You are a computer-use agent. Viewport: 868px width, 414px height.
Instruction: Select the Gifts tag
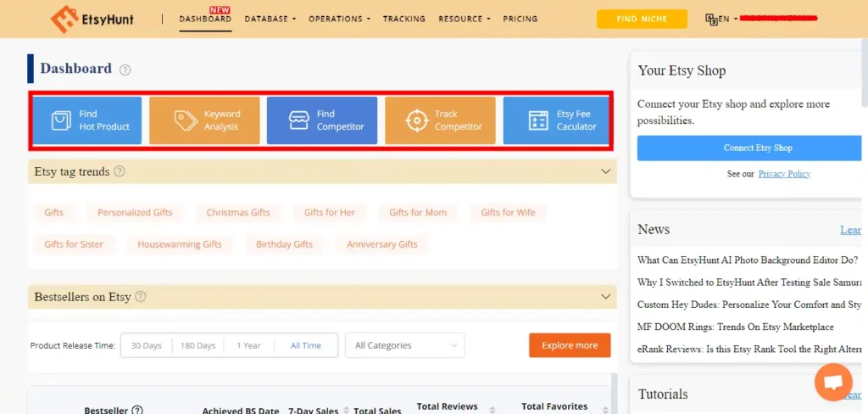click(x=53, y=212)
